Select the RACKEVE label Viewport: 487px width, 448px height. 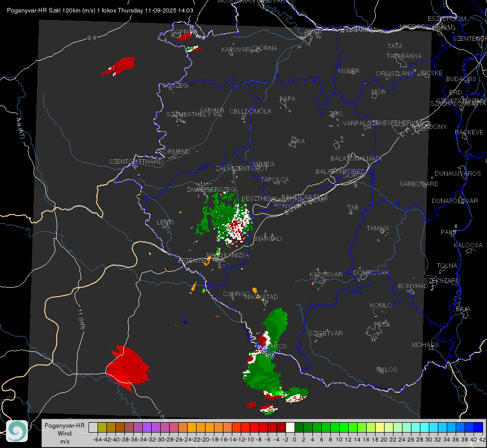point(469,132)
